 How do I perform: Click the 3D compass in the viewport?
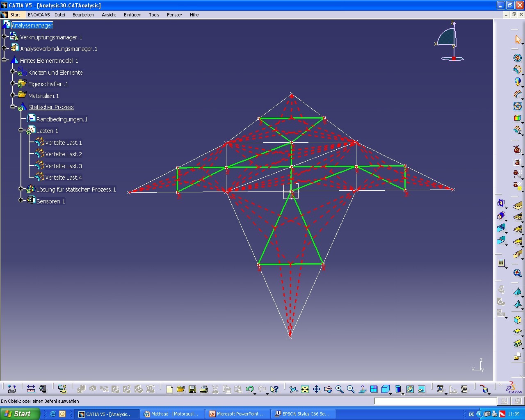coord(450,41)
